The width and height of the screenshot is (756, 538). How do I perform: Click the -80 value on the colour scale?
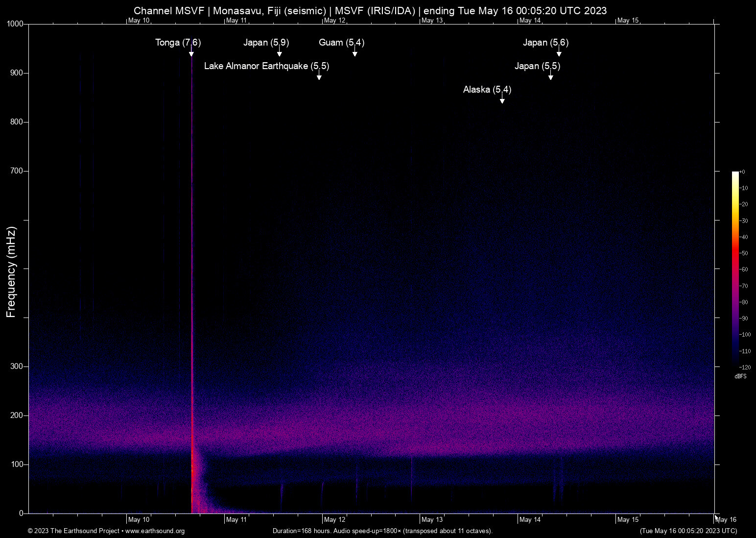tap(744, 302)
